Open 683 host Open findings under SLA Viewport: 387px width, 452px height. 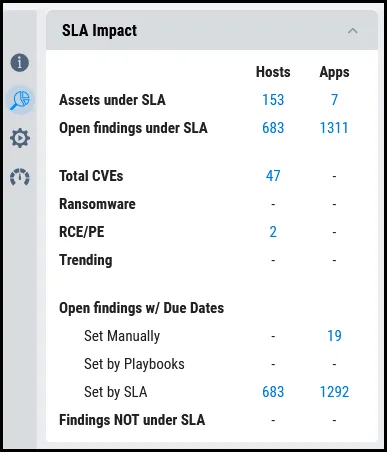273,128
